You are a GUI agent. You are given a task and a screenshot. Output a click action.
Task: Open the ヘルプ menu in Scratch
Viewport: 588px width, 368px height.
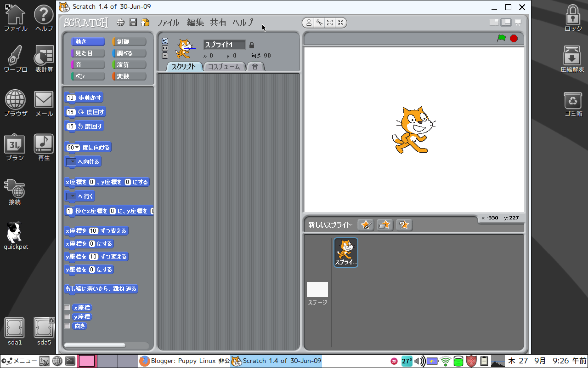[x=243, y=23]
